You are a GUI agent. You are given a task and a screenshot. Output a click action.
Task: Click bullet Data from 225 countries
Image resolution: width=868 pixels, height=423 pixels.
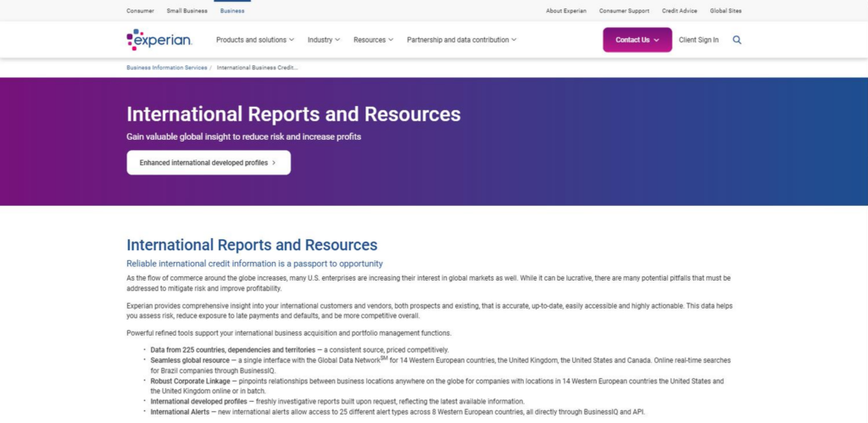(299, 350)
